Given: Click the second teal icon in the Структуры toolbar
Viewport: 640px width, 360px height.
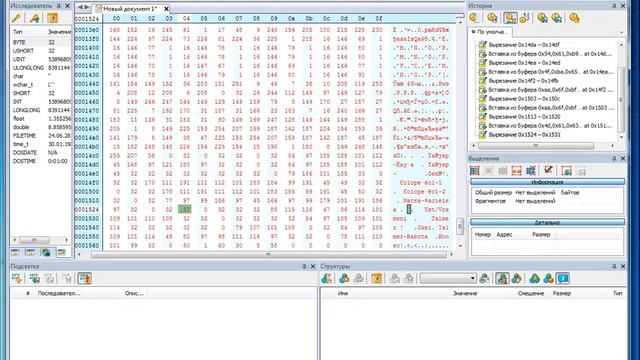Looking at the screenshot, I should coord(344,278).
